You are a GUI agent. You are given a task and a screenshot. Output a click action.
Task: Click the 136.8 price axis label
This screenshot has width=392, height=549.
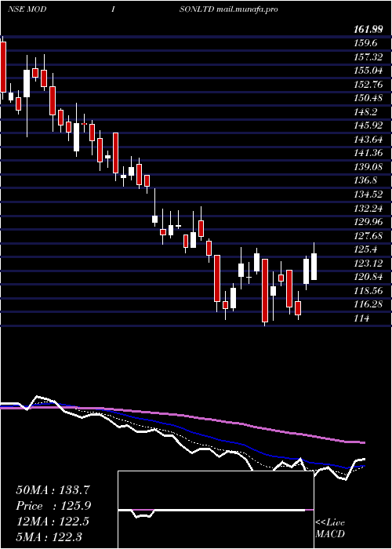pos(365,180)
